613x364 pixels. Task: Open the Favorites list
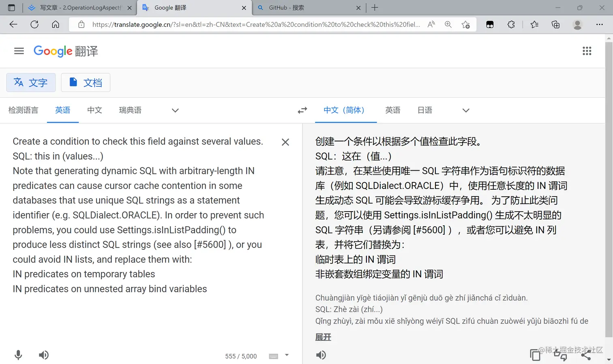534,24
